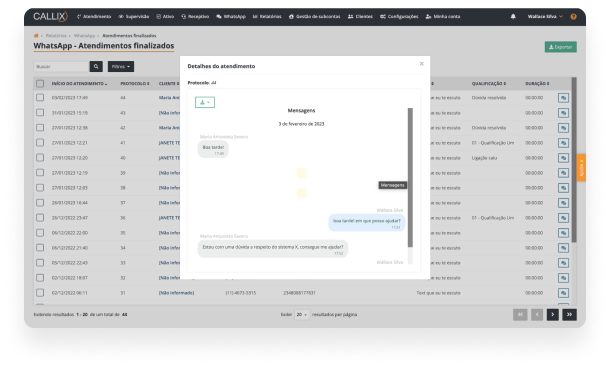This screenshot has width=610, height=368.
Task: Open the chat details icon for protocol 33
Action: (x=563, y=263)
